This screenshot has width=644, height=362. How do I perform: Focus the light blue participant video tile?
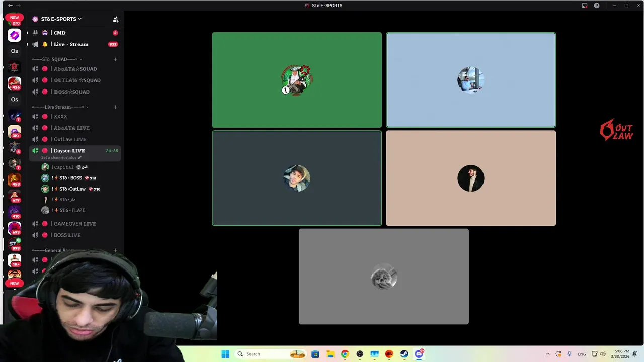click(x=471, y=80)
